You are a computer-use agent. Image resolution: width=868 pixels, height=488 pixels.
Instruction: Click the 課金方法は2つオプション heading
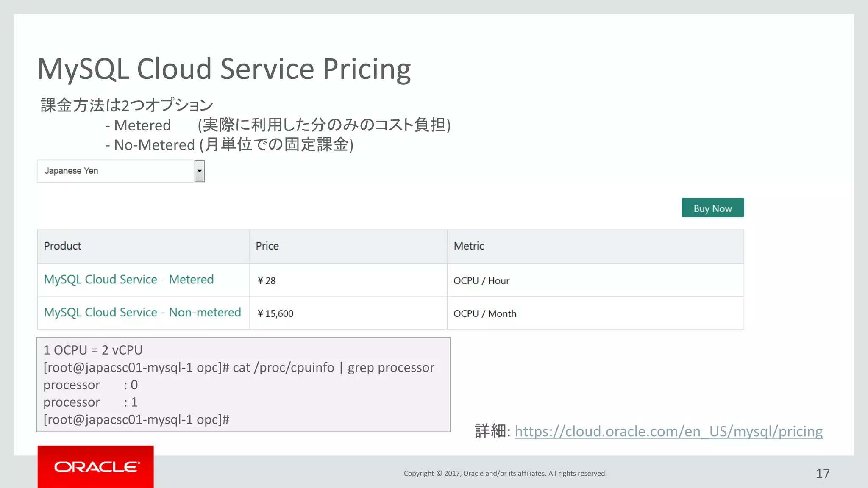[127, 105]
